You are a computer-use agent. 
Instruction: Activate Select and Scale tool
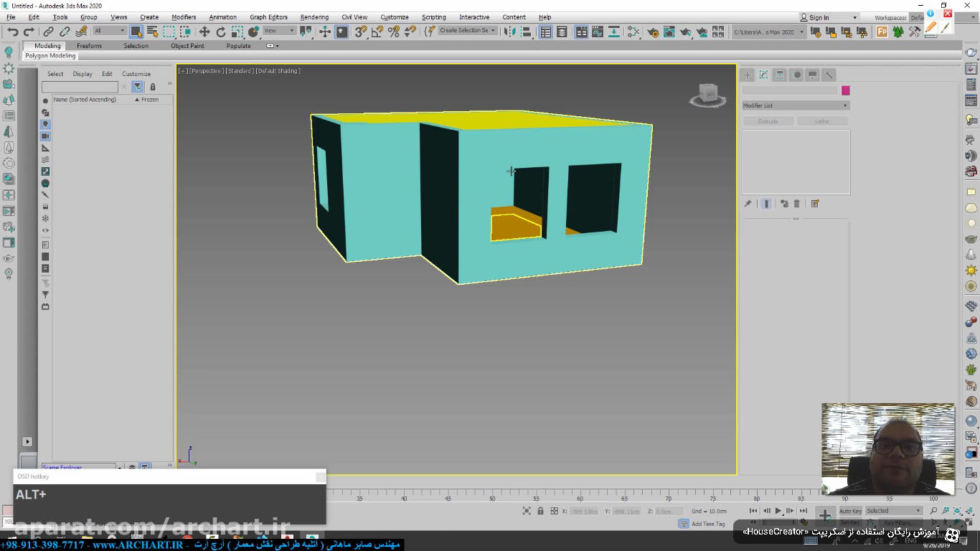click(237, 32)
